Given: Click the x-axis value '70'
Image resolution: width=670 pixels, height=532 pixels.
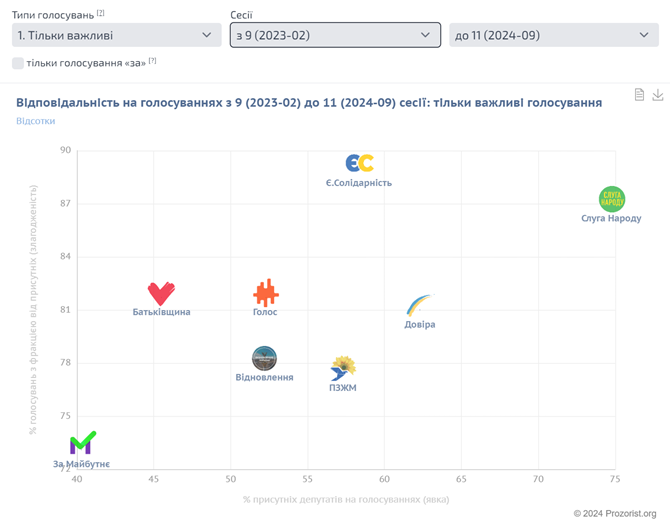Looking at the screenshot, I should coord(538,479).
